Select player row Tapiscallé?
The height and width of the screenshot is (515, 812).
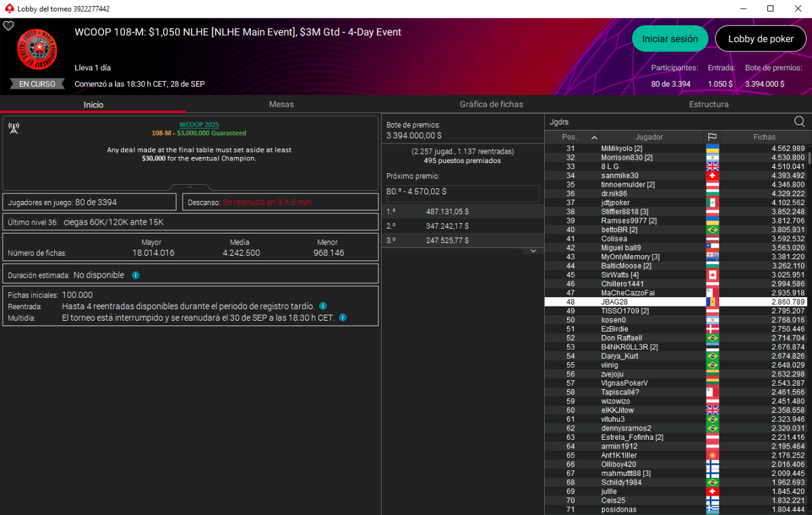tap(677, 392)
